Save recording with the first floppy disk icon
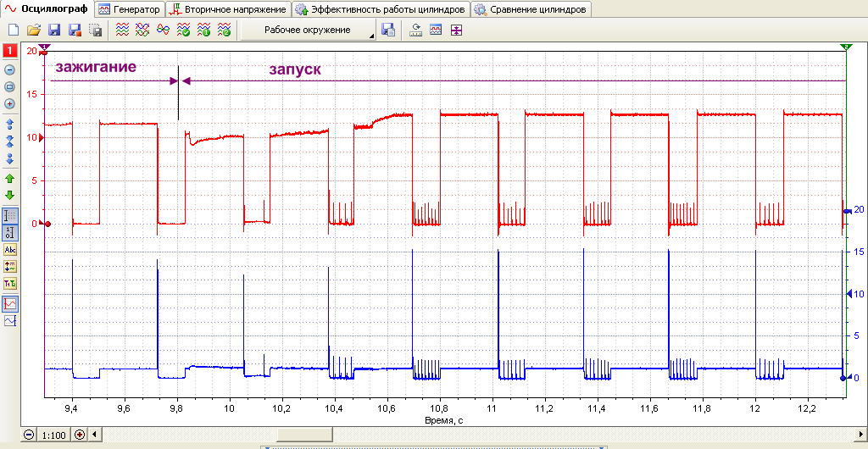The height and width of the screenshot is (449, 868). click(54, 30)
